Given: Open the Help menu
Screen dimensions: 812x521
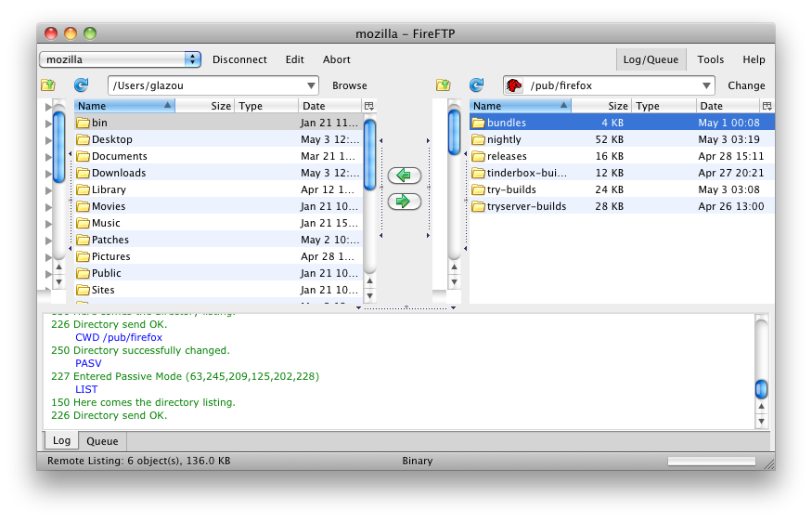Looking at the screenshot, I should pos(754,59).
